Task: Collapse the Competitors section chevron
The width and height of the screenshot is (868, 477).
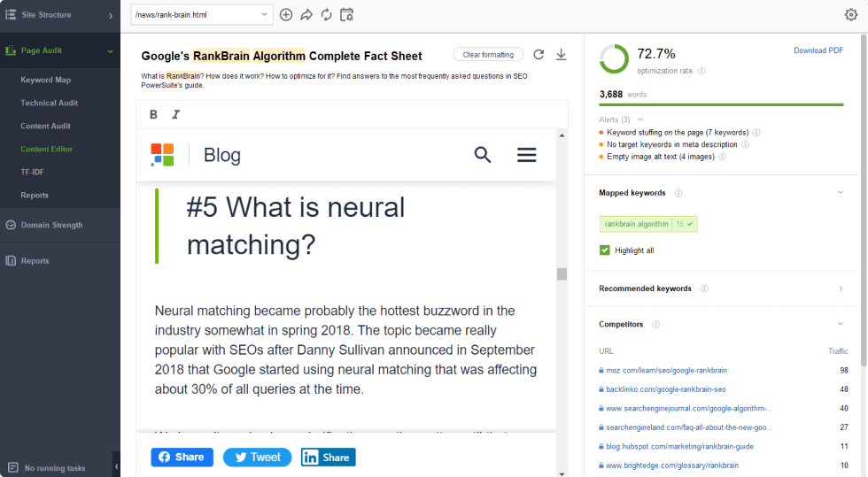Action: pyautogui.click(x=841, y=324)
